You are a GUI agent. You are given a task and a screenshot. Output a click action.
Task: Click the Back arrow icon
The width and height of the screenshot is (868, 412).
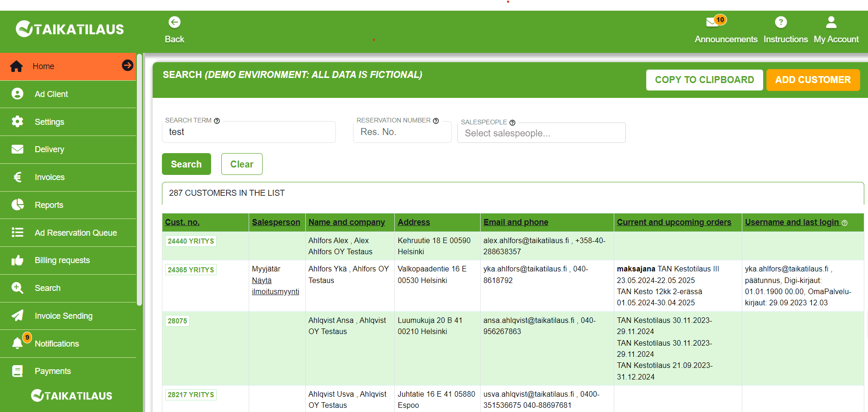(x=174, y=22)
